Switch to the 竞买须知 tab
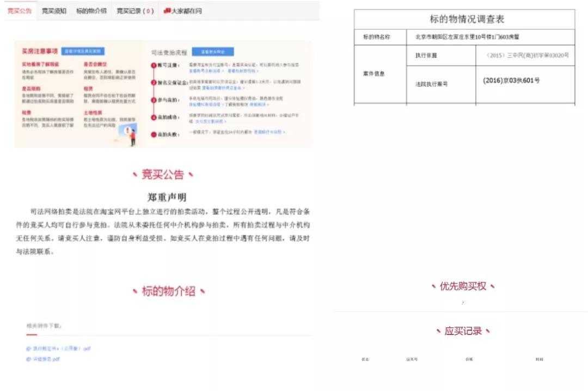Image resolution: width=588 pixels, height=391 pixels. point(53,10)
